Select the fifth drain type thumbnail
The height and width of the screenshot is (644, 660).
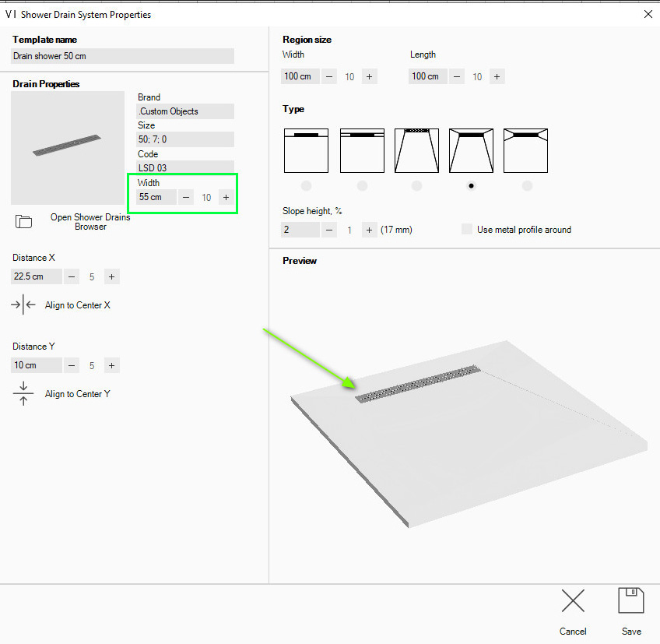click(x=525, y=151)
